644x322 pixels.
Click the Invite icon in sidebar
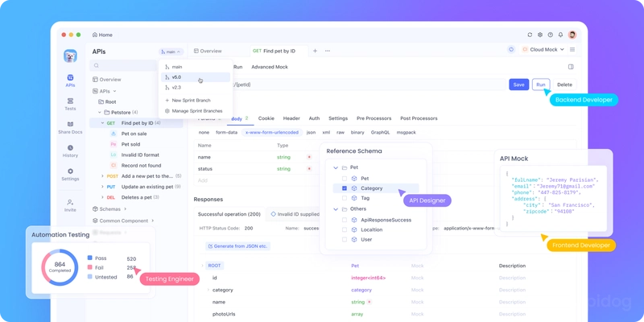point(70,204)
